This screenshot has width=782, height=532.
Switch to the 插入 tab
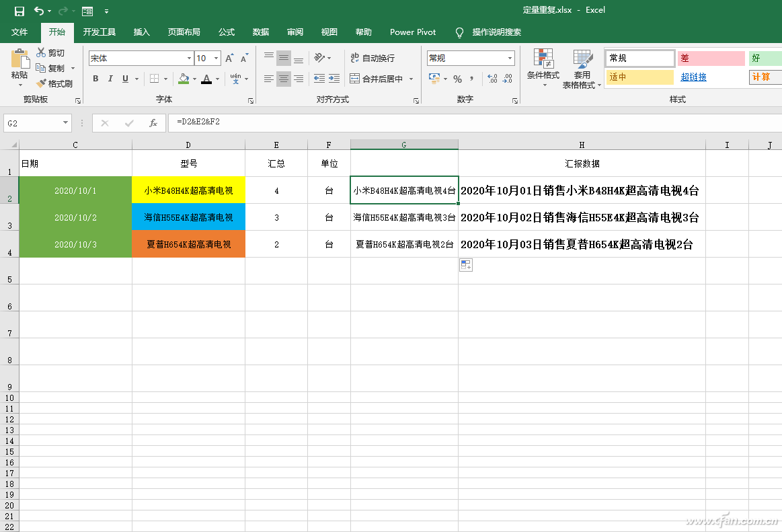tap(142, 32)
